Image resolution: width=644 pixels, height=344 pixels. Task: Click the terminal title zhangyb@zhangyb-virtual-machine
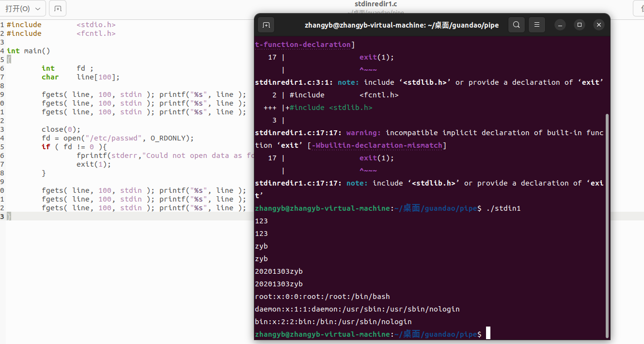(402, 25)
